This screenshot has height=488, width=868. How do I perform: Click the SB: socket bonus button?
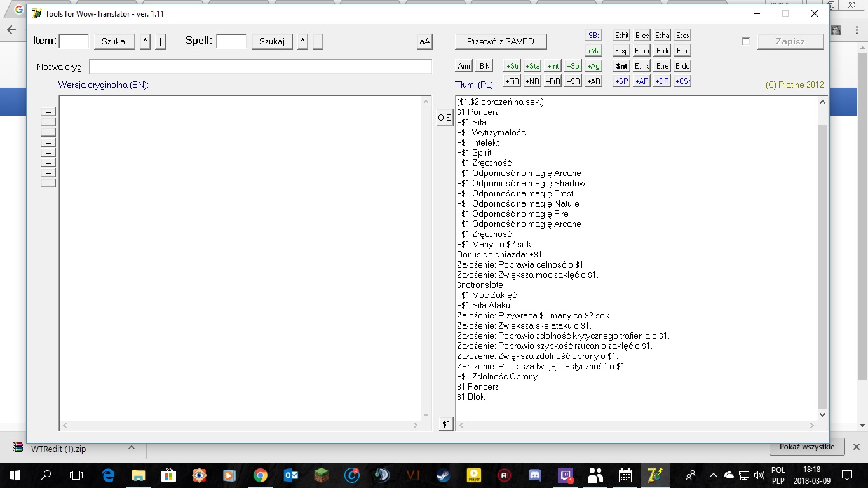click(593, 36)
